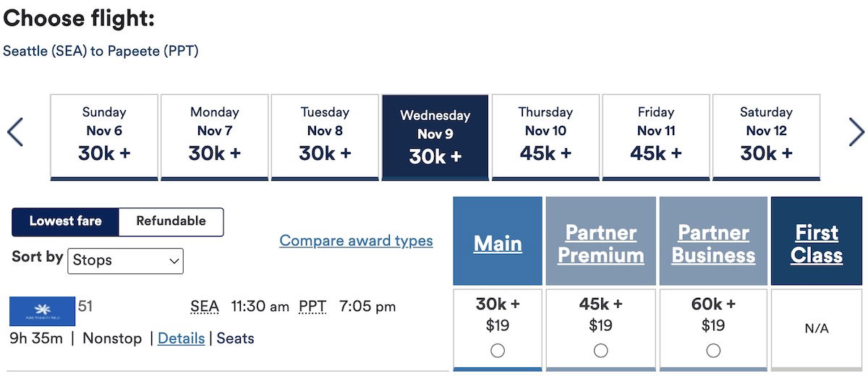Viewport: 868px width, 376px height.
Task: Open the Sort by Stops dropdown
Action: 126,260
